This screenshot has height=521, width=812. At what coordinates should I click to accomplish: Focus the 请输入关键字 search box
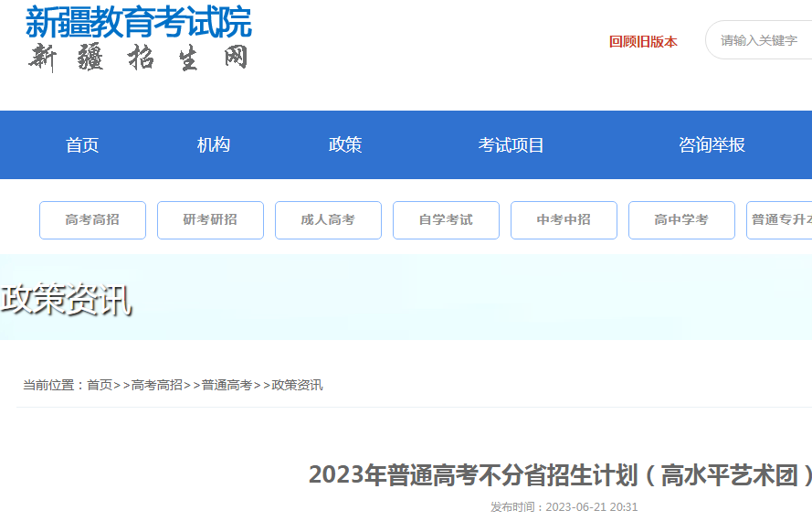(759, 40)
